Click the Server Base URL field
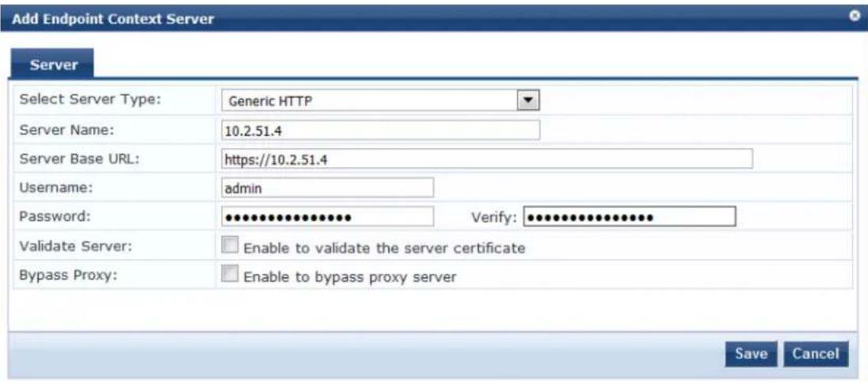 click(x=486, y=159)
